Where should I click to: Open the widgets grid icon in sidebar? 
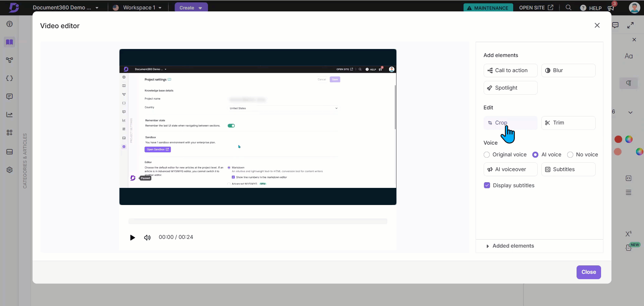point(9,133)
